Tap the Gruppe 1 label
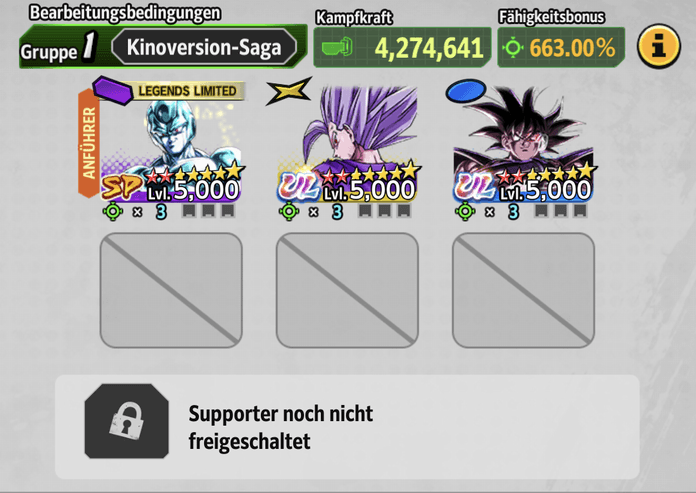 59,47
